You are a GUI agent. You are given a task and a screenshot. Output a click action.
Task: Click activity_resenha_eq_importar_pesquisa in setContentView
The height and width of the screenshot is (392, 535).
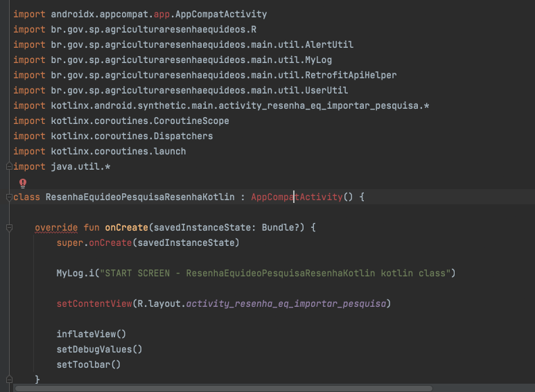(286, 304)
